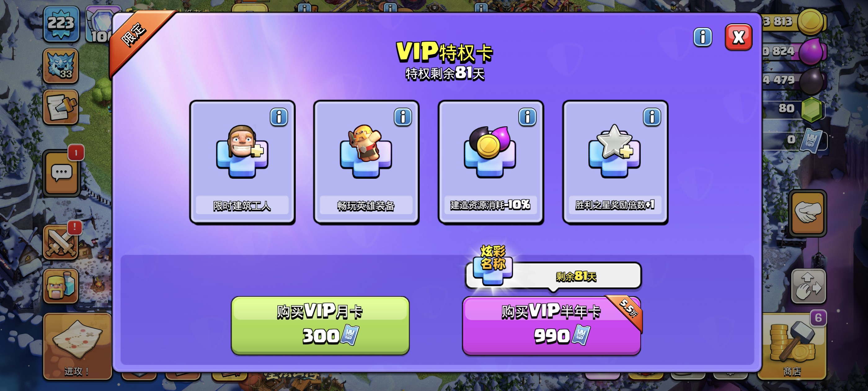The width and height of the screenshot is (868, 391).
Task: Select the hero equipment perk card
Action: click(366, 162)
